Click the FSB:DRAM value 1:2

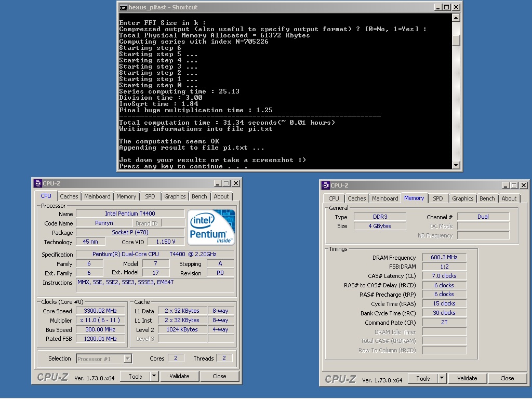tap(444, 267)
